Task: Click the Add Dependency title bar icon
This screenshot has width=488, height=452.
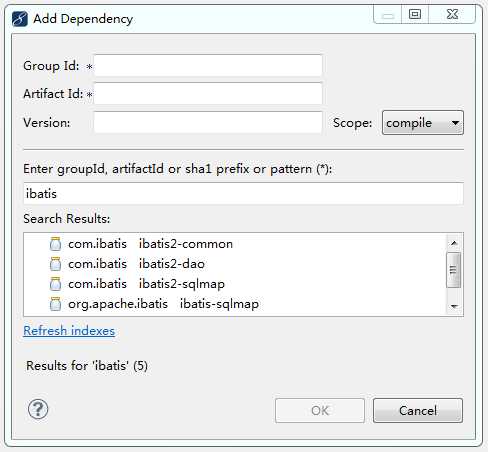Action: pyautogui.click(x=20, y=19)
